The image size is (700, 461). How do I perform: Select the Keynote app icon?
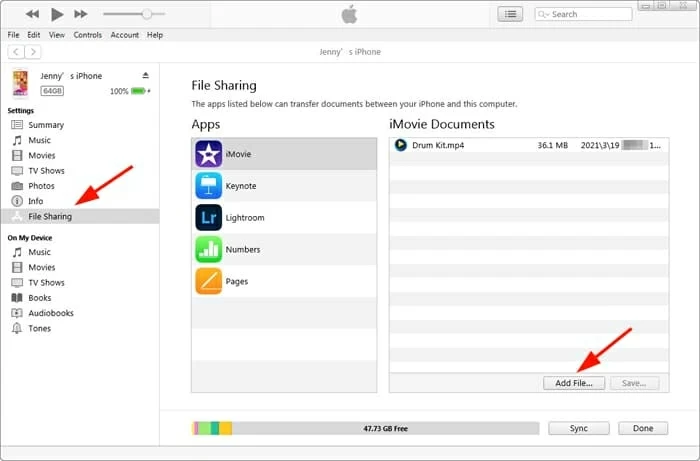tap(208, 186)
